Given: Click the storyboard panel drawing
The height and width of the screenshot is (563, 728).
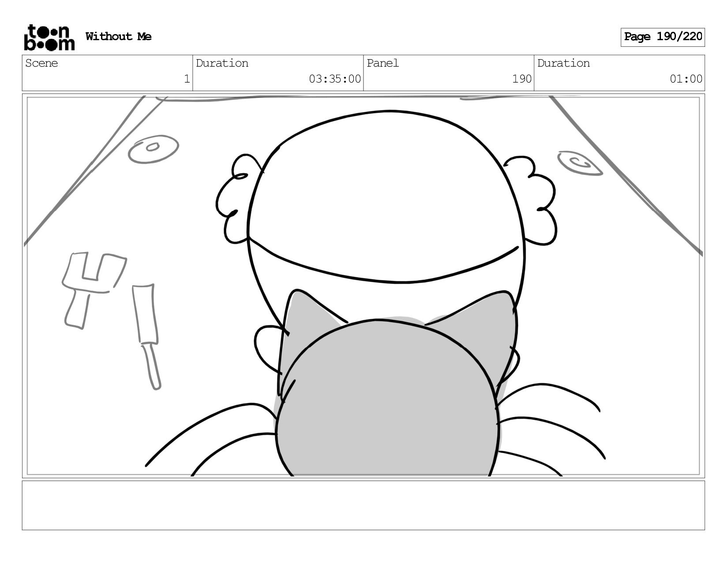Looking at the screenshot, I should (364, 286).
